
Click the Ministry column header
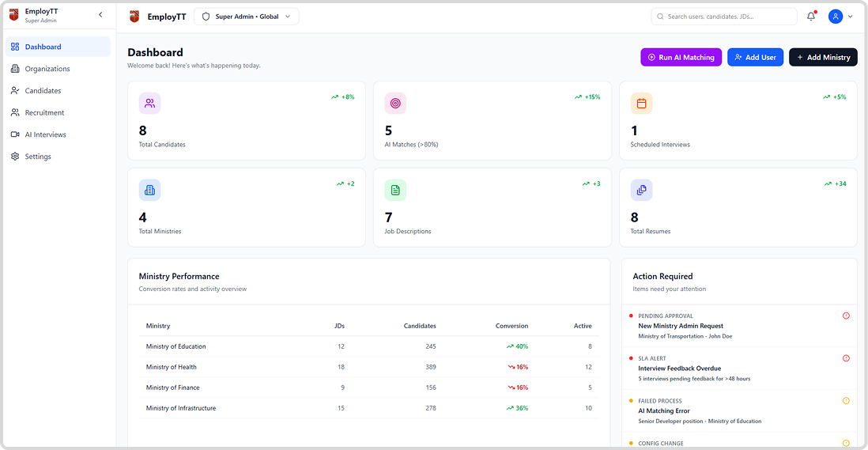coord(158,326)
